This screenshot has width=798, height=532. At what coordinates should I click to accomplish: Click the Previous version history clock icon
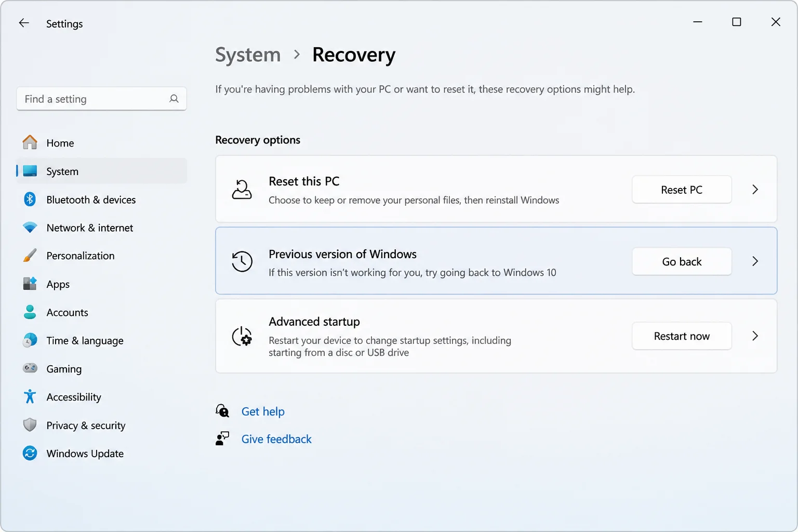(242, 261)
